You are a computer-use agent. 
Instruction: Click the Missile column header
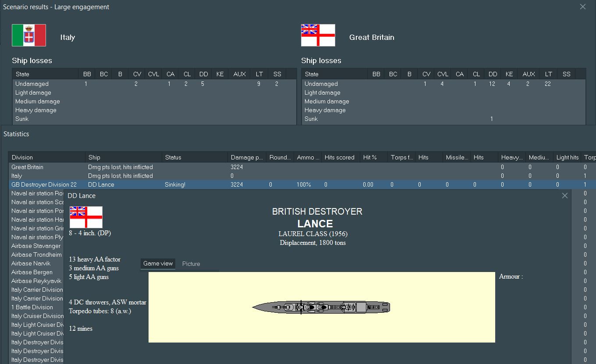[456, 157]
